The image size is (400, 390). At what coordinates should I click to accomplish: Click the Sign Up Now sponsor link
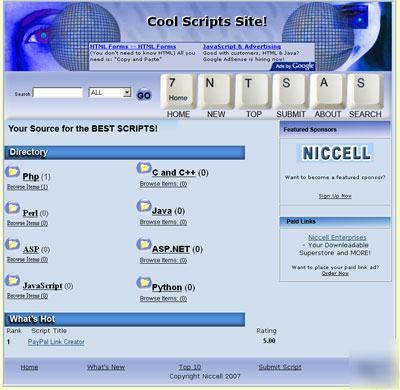click(x=335, y=196)
